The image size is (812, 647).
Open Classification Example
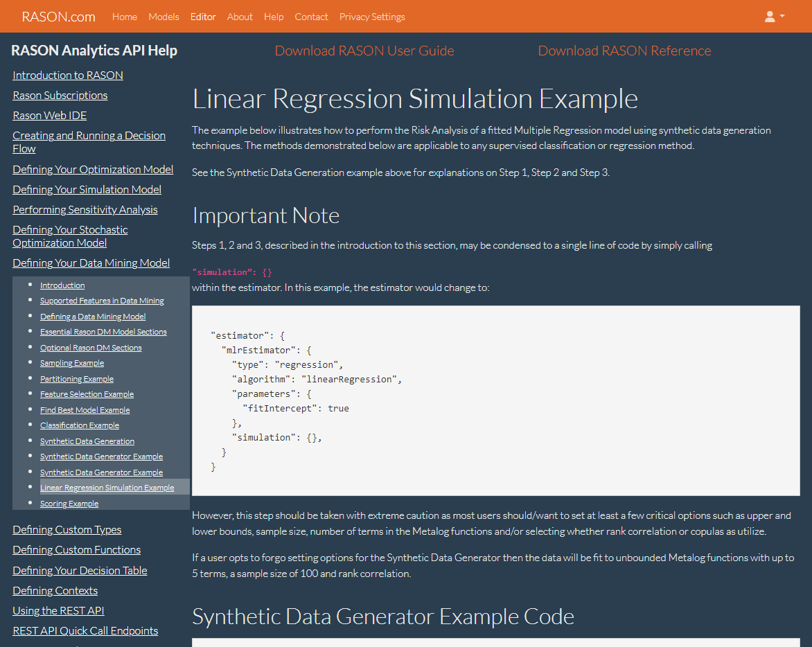80,425
